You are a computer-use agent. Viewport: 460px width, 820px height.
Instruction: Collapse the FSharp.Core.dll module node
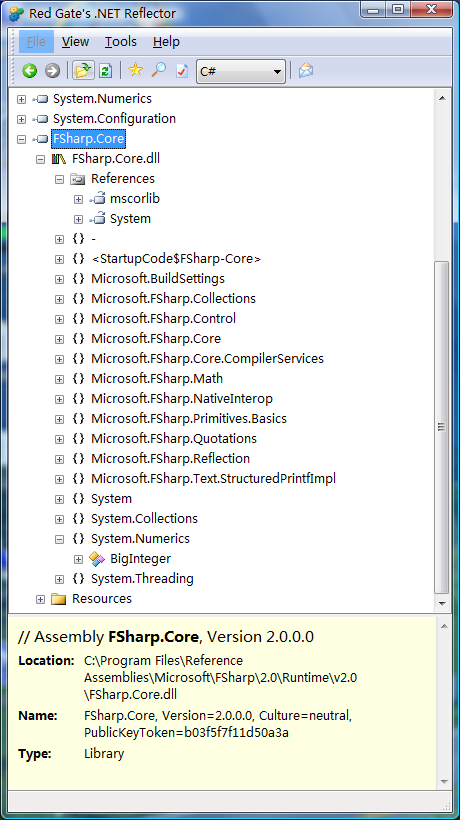coord(40,159)
